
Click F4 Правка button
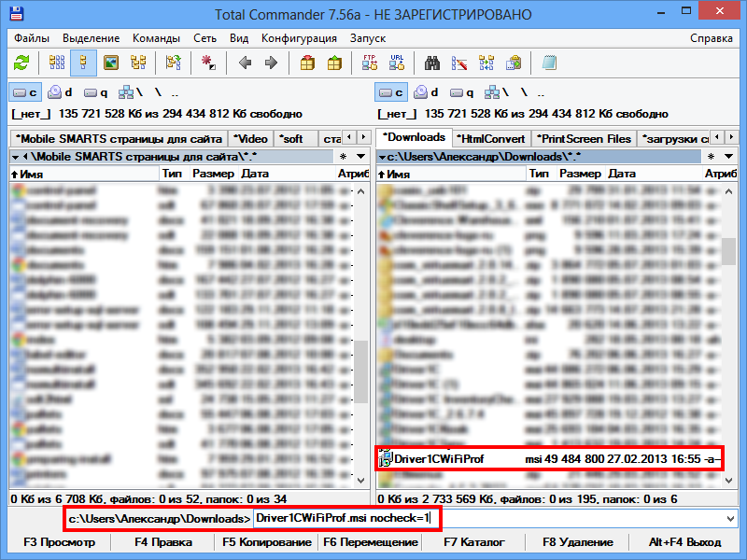(162, 542)
